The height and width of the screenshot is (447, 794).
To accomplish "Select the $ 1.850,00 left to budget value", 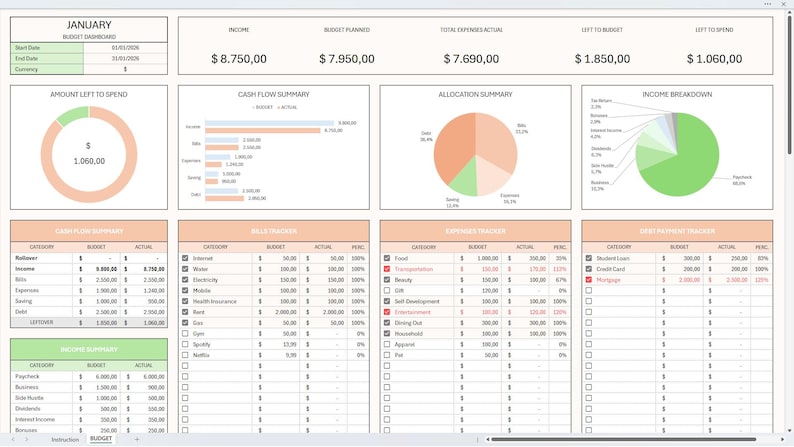I will (602, 59).
